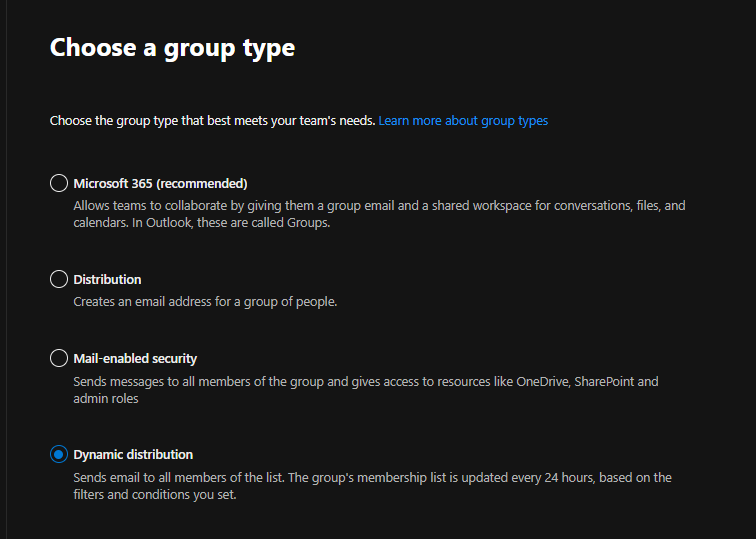The width and height of the screenshot is (756, 539).
Task: Click the Microsoft 365 description starting "Allows teams to collaborate"
Action: 379,214
